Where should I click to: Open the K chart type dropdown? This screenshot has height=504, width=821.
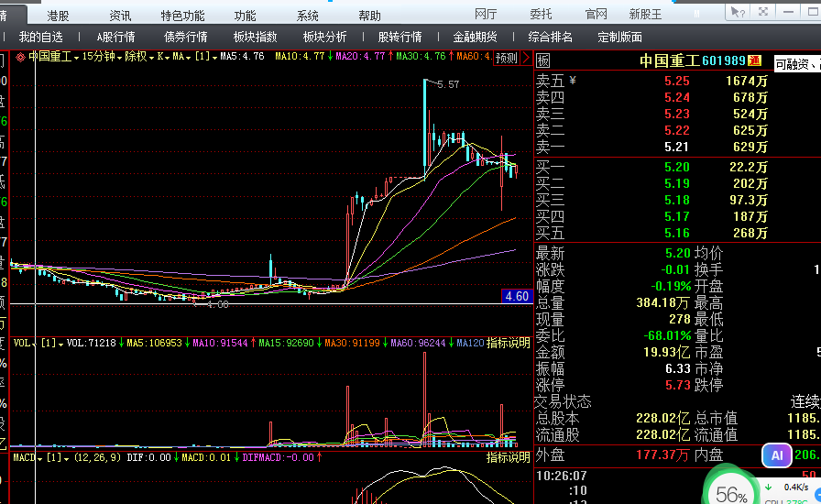pos(163,56)
